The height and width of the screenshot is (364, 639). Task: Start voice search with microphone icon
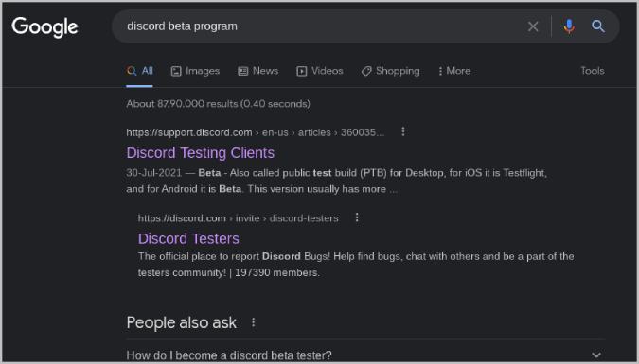pos(569,26)
